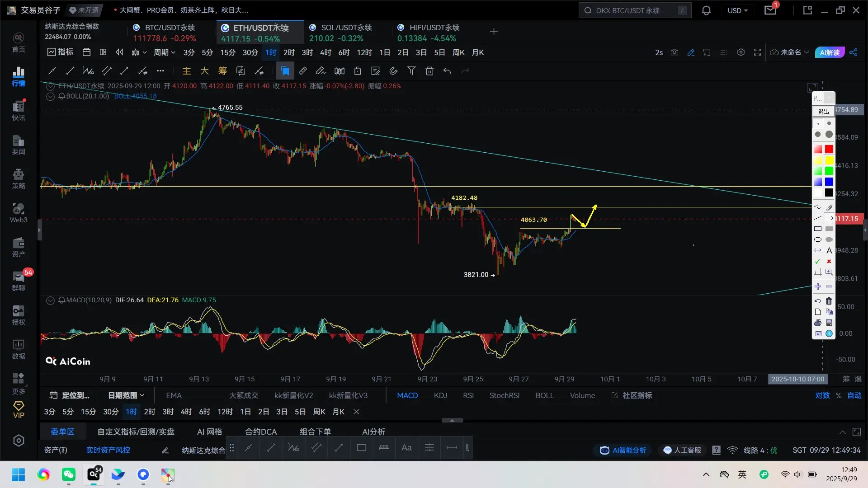This screenshot has height=488, width=868.
Task: Open AI智能分析 button
Action: coord(623,450)
